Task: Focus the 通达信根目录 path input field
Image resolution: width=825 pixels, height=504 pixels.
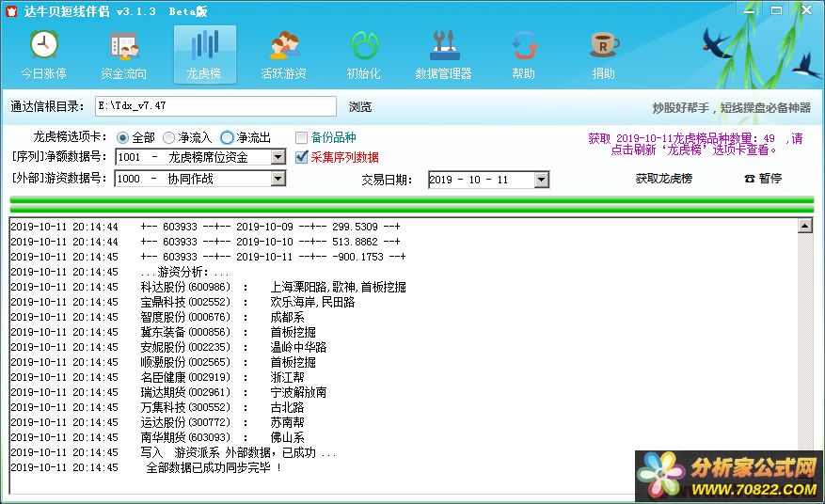Action: click(x=215, y=106)
